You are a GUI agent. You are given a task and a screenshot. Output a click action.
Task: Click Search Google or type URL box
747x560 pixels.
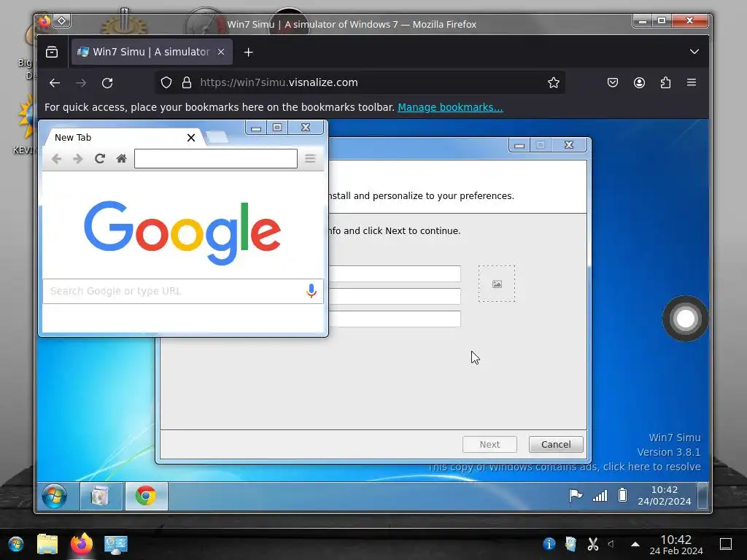pos(183,291)
